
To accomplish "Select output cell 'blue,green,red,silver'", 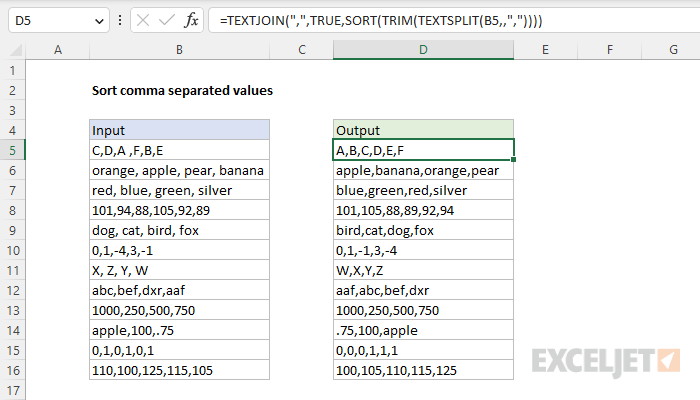I will tap(423, 190).
